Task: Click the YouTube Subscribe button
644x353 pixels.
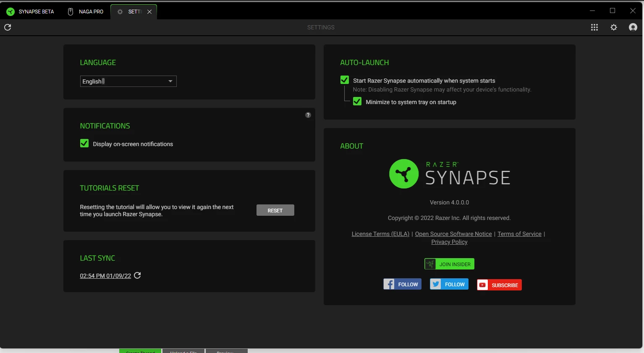Action: tap(499, 285)
